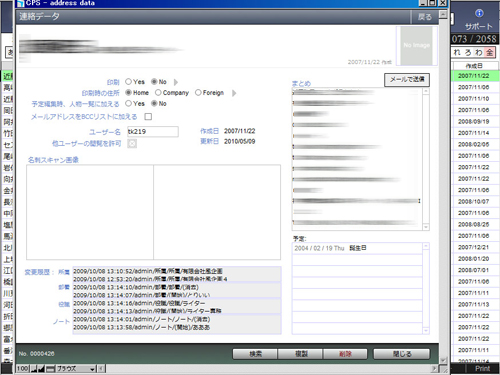Viewport: 500px width, 375px height.
Task: Click the まとめ box scroll-up arrow
Action: click(x=426, y=92)
